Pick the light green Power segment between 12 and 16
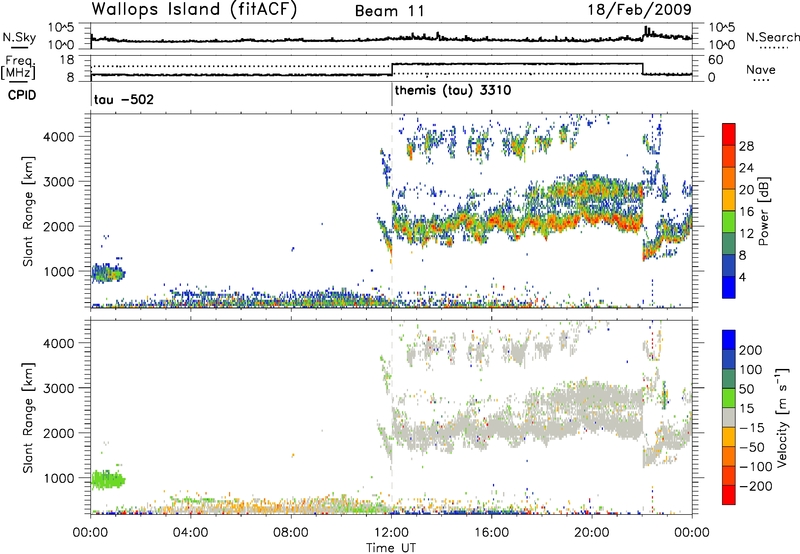This screenshot has width=800, height=554. pos(729,221)
